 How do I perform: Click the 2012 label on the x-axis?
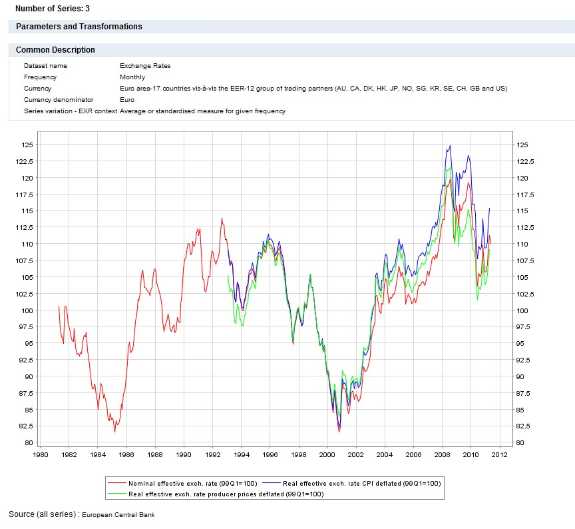click(x=499, y=455)
